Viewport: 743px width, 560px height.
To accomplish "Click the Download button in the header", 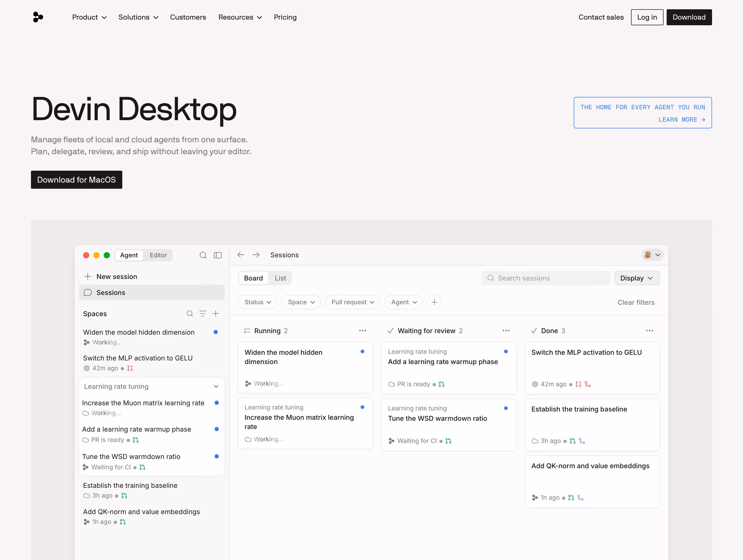I will [x=689, y=17].
